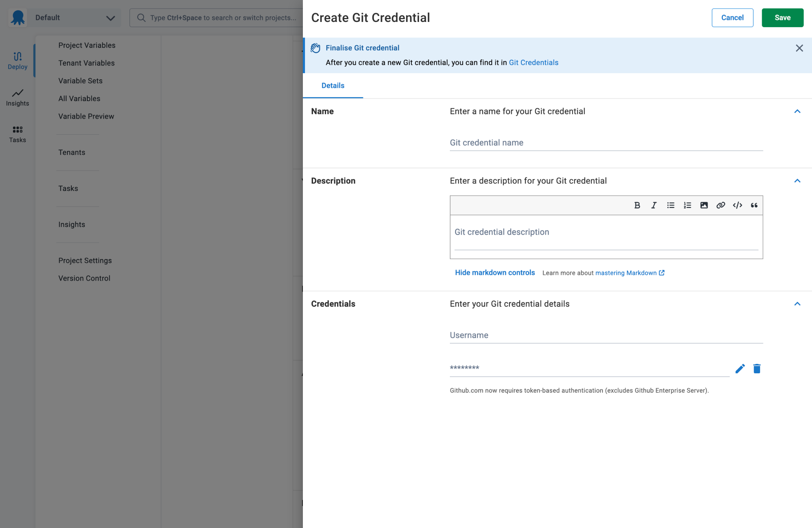
Task: Insert an image in description
Action: (704, 205)
